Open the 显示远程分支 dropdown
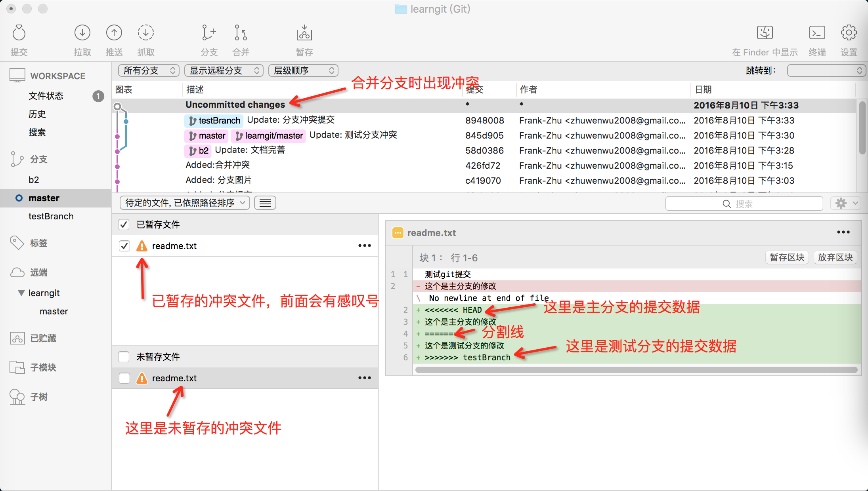The height and width of the screenshot is (491, 868). pyautogui.click(x=224, y=70)
